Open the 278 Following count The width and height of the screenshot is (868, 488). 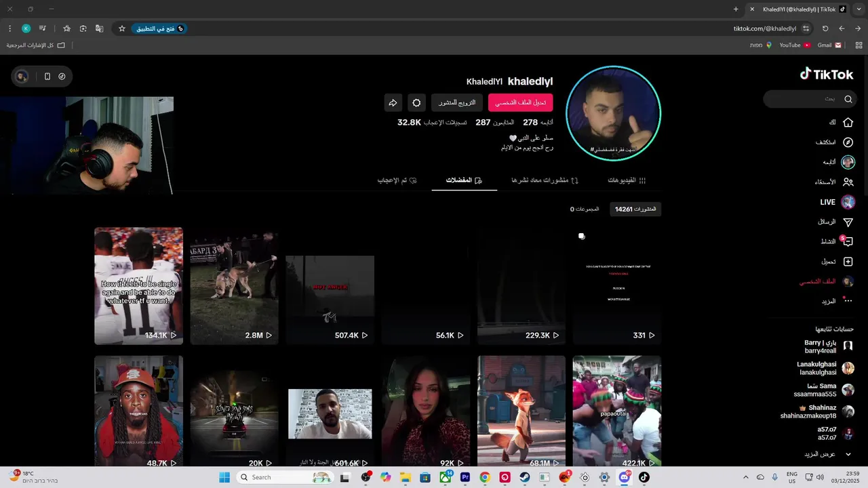(x=538, y=123)
